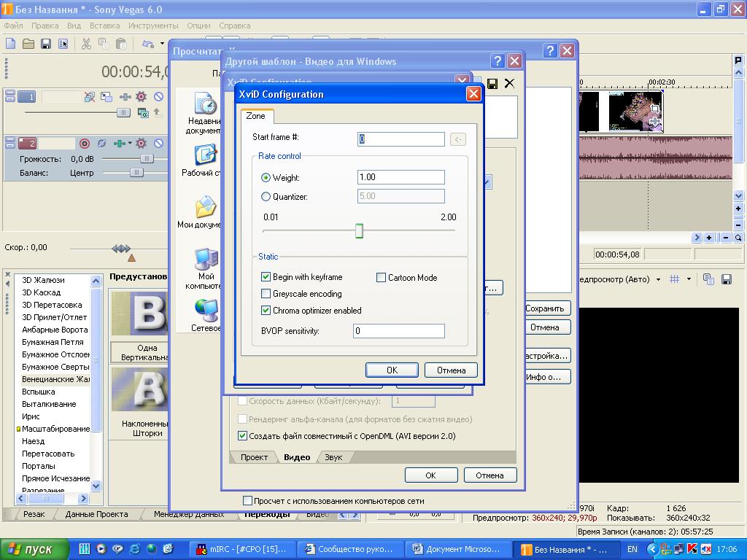Disable Chroma optimizer enabled checkbox
Screen dimensions: 747x560
point(266,310)
